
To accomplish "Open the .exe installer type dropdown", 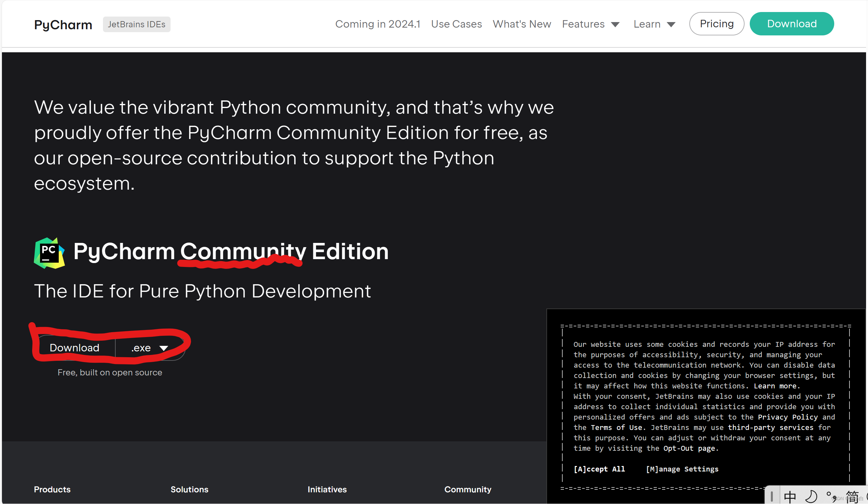I will (149, 348).
